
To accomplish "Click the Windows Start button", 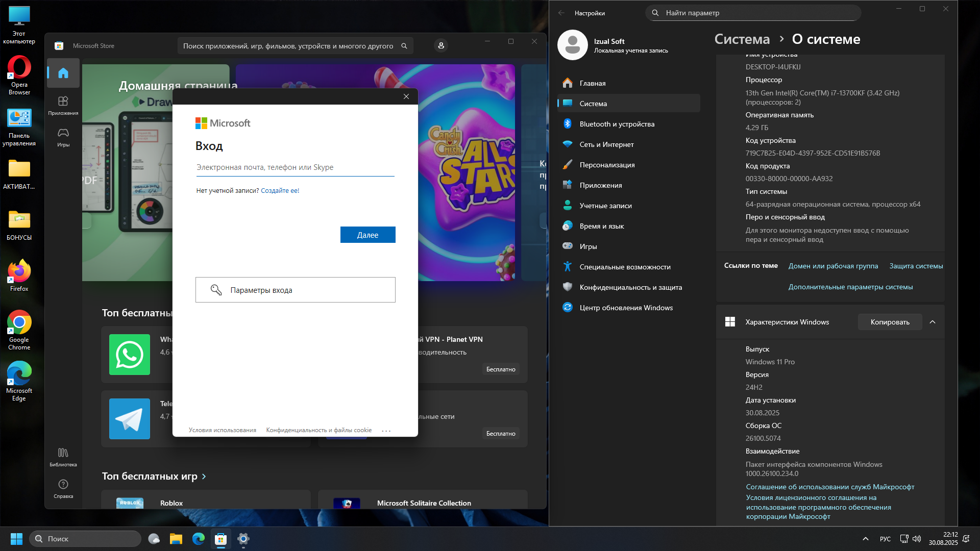I will click(16, 539).
